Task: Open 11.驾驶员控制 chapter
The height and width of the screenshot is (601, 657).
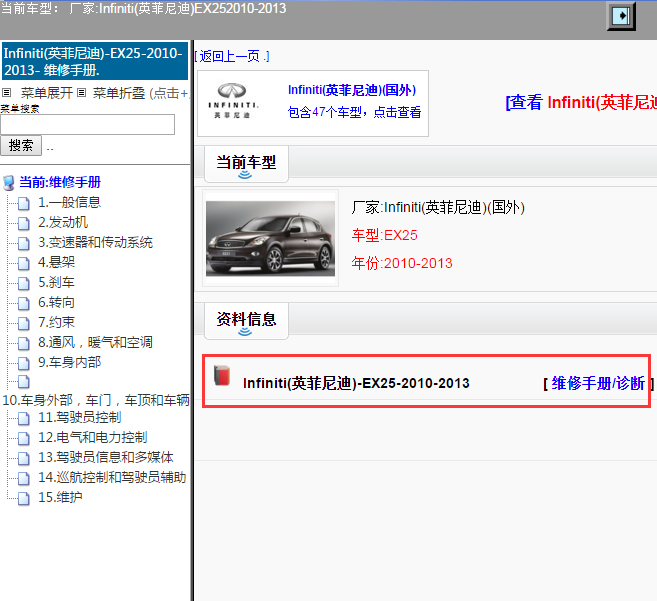Action: pos(80,417)
